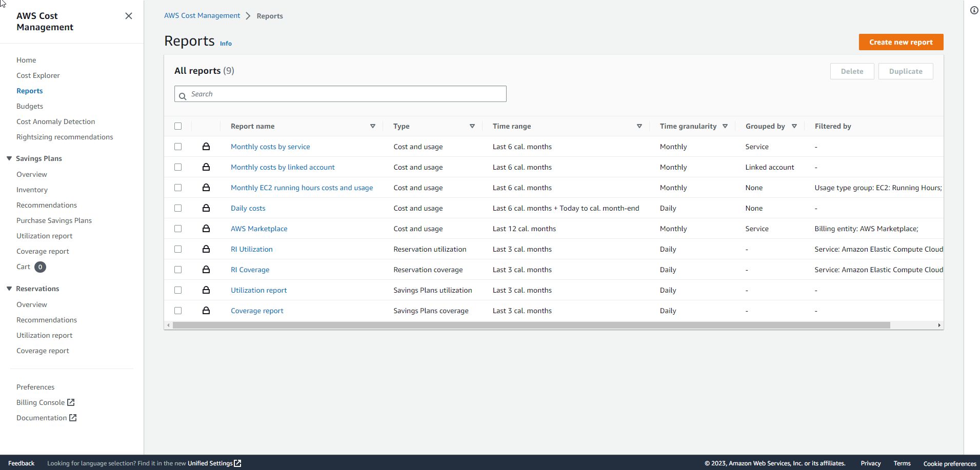Open Cost Explorer from sidebar
The image size is (980, 470).
click(x=38, y=75)
